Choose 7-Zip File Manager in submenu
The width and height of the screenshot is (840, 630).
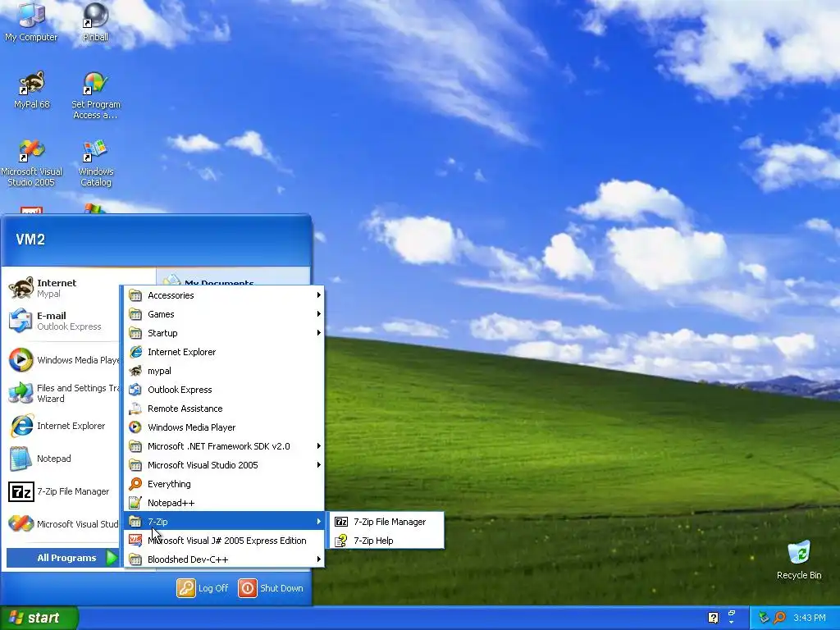[x=386, y=522]
